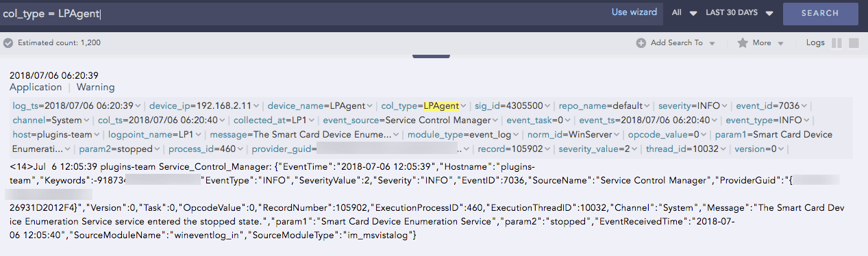
Task: Click the star icon beside More
Action: [x=743, y=43]
